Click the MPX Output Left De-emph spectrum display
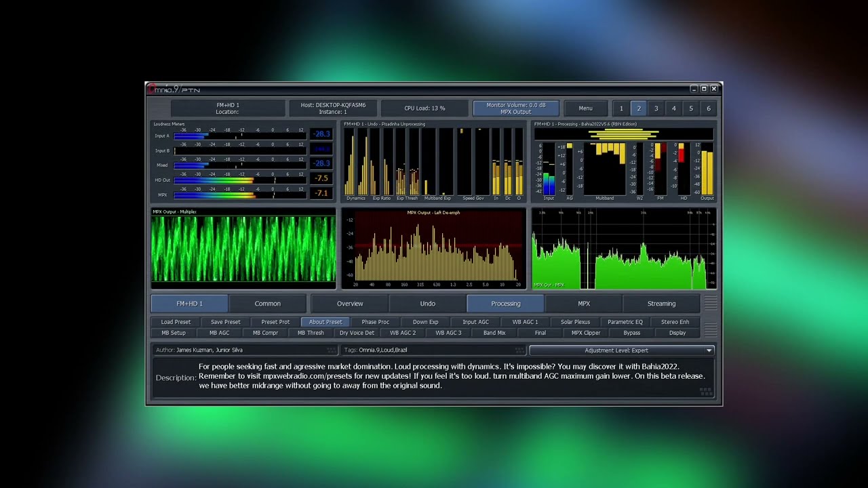Screen dimensions: 868x488 click(433, 249)
